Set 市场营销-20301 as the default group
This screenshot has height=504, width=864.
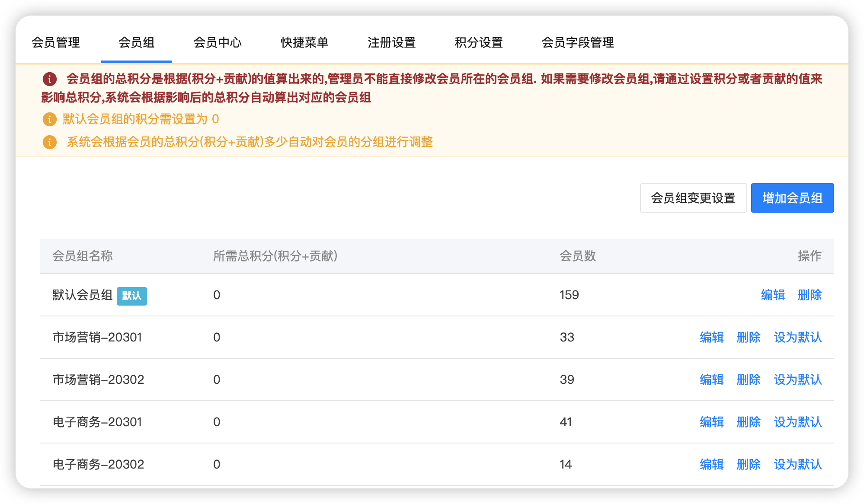click(797, 337)
